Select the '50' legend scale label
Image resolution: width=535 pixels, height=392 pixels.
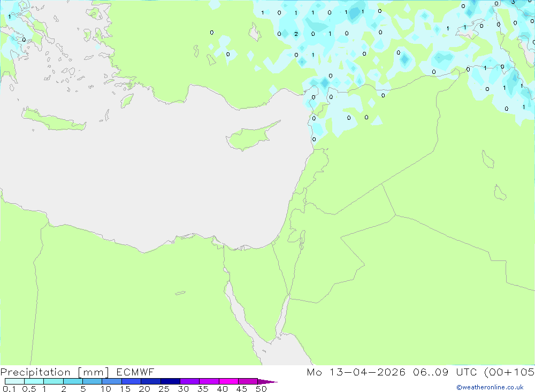click(262, 389)
